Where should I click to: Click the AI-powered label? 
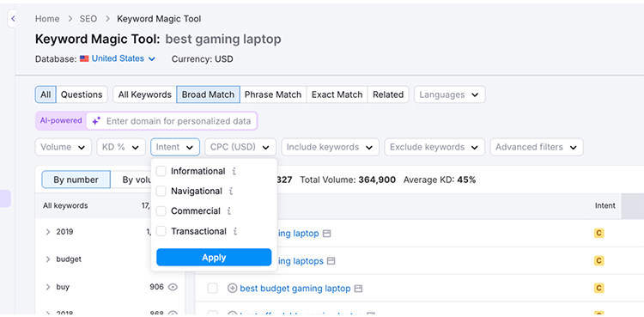pyautogui.click(x=61, y=121)
